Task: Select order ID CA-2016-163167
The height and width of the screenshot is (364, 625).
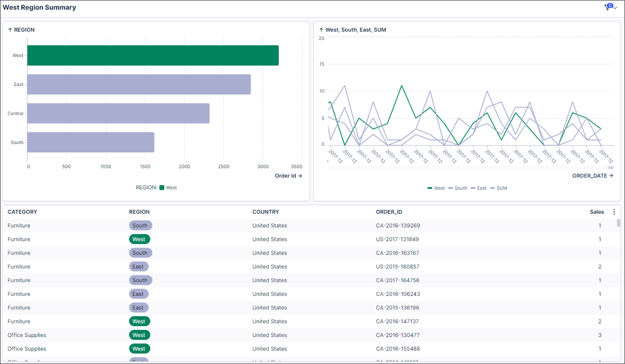Action: tap(397, 253)
